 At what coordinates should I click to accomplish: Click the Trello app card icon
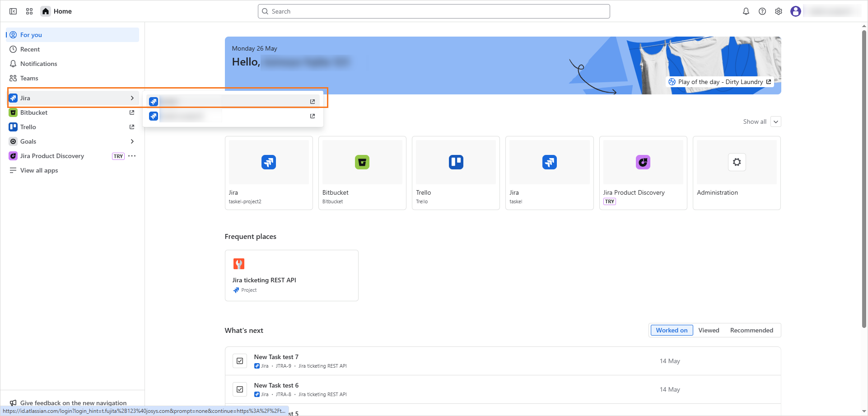click(x=456, y=162)
